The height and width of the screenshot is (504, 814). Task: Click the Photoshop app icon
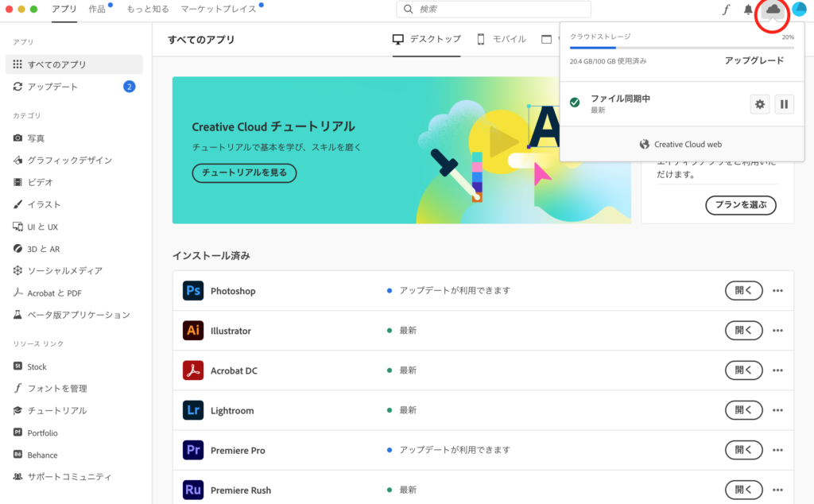pos(193,291)
